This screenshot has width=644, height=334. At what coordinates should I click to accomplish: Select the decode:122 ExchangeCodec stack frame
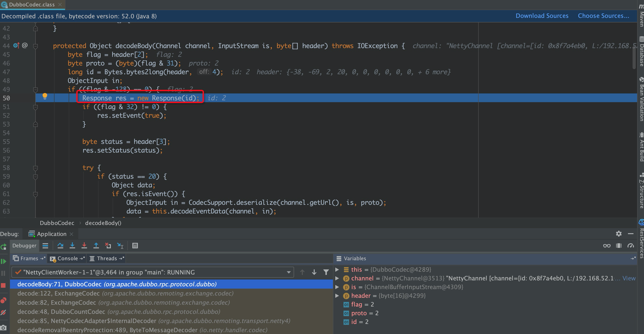pyautogui.click(x=125, y=293)
